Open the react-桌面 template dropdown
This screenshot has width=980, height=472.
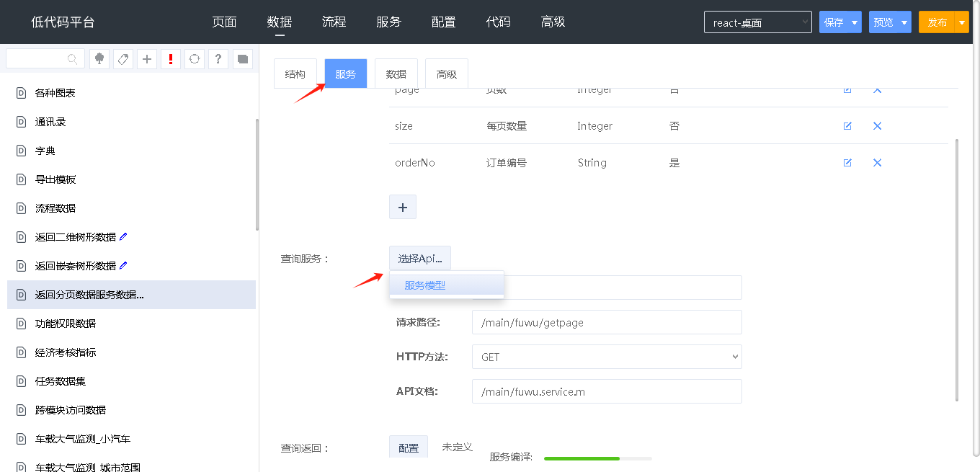coord(757,22)
